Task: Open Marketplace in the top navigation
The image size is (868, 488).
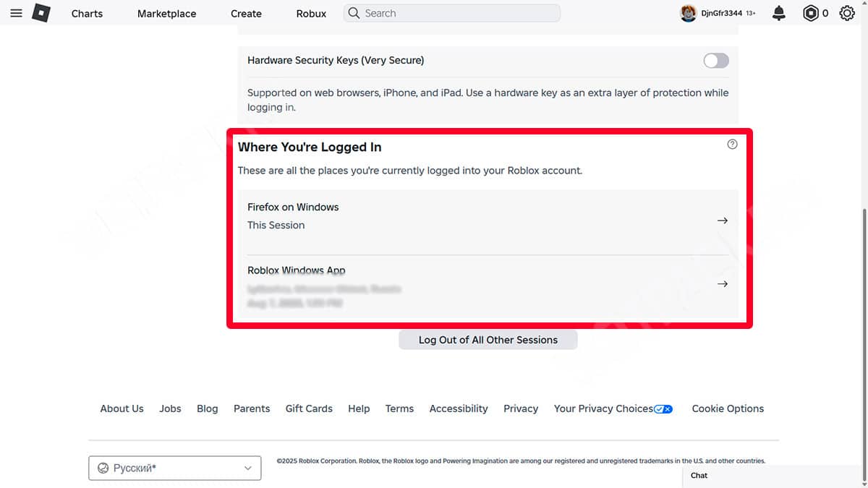Action: pyautogui.click(x=166, y=14)
